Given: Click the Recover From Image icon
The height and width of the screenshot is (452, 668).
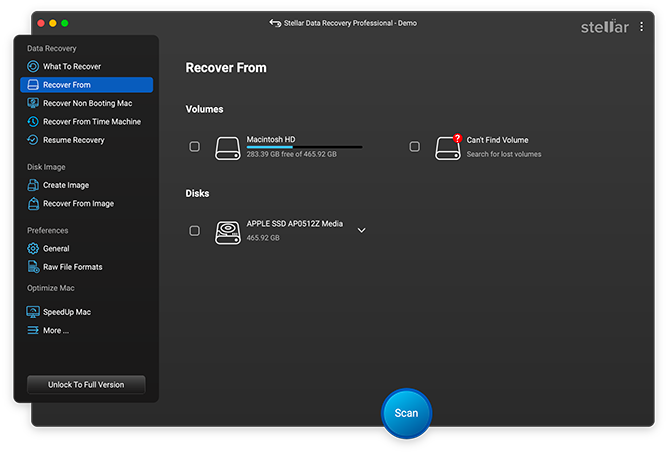Looking at the screenshot, I should 33,204.
